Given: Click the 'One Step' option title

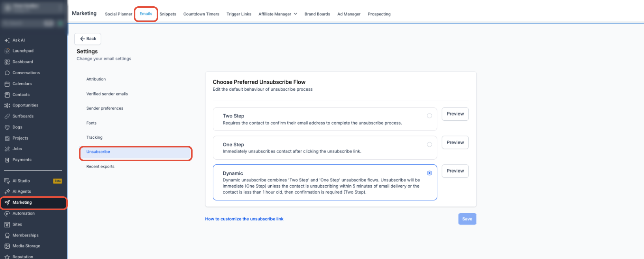Looking at the screenshot, I should coord(233,145).
